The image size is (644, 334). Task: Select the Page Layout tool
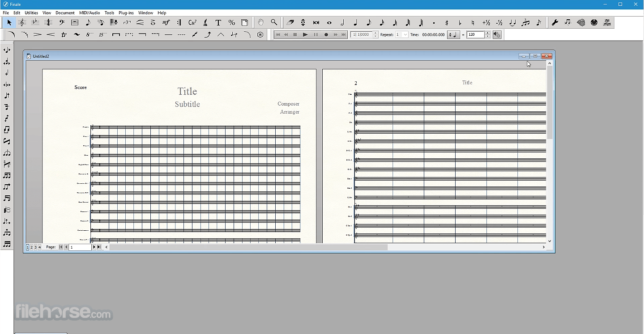pos(244,22)
